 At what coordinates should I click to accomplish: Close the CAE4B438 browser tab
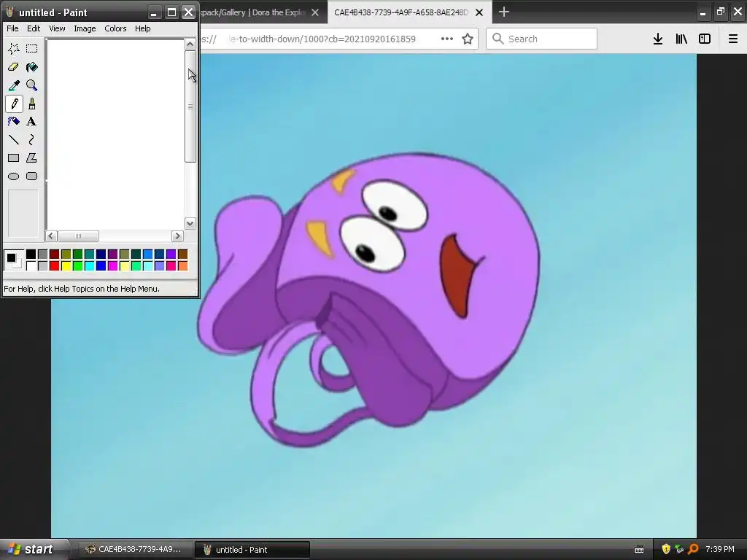pyautogui.click(x=479, y=12)
